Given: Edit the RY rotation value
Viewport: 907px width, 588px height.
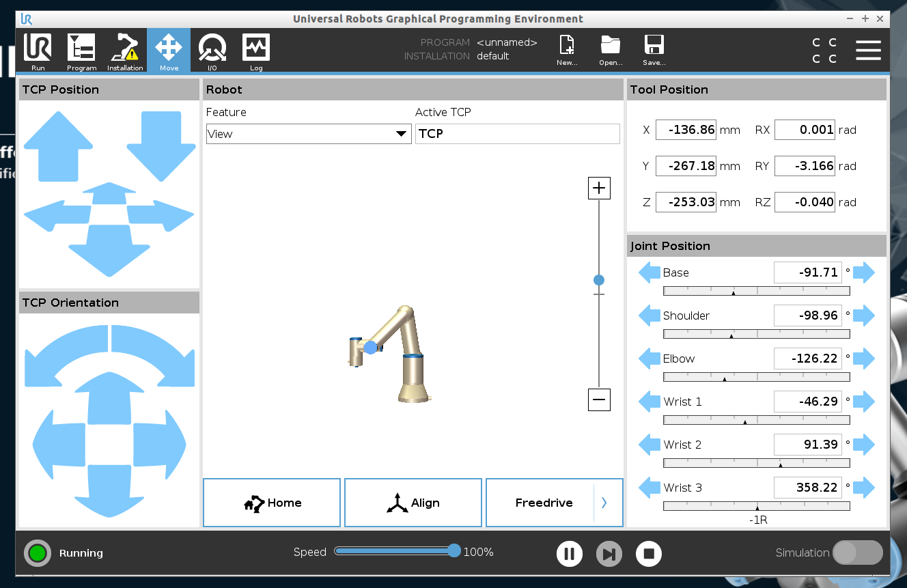Looking at the screenshot, I should click(x=805, y=166).
